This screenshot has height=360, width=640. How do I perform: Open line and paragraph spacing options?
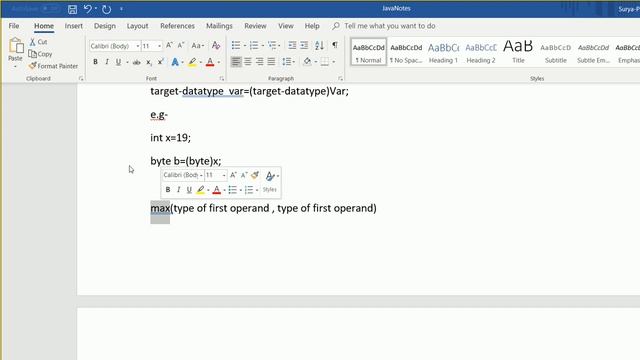(x=288, y=62)
